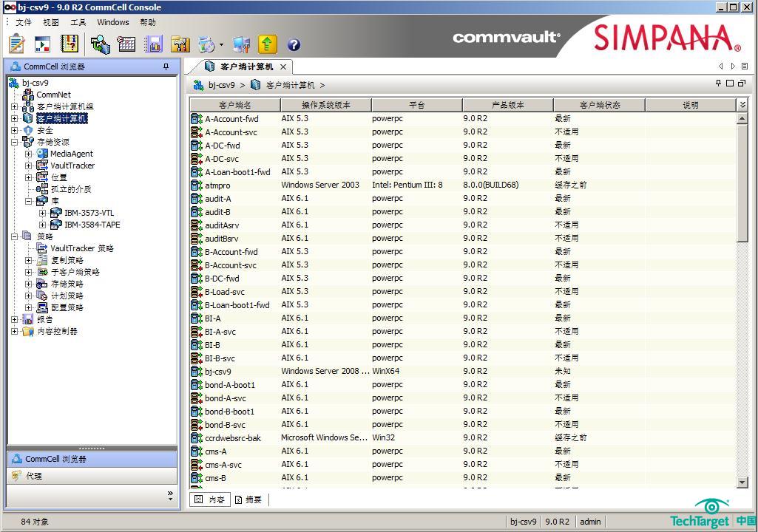Image resolution: width=758 pixels, height=532 pixels.
Task: Click the folder with tools toolbar icon
Action: click(x=180, y=44)
